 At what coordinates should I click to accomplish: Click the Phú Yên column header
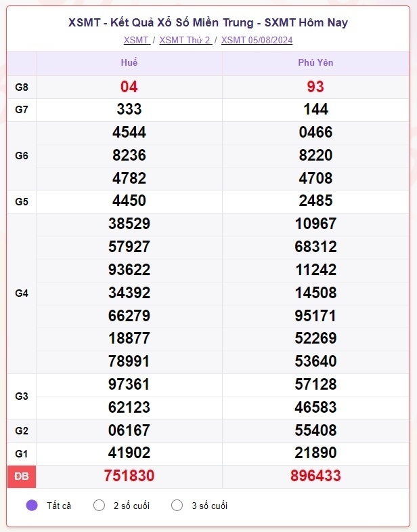[315, 62]
